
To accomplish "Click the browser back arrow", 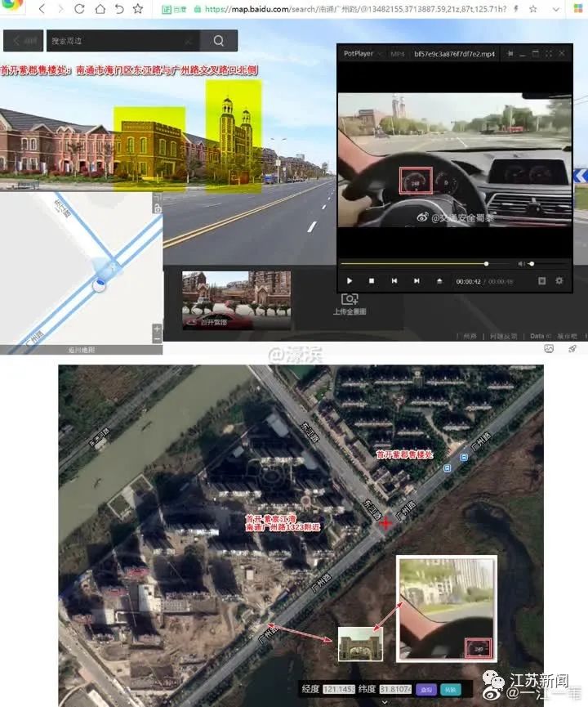I will [x=41, y=9].
